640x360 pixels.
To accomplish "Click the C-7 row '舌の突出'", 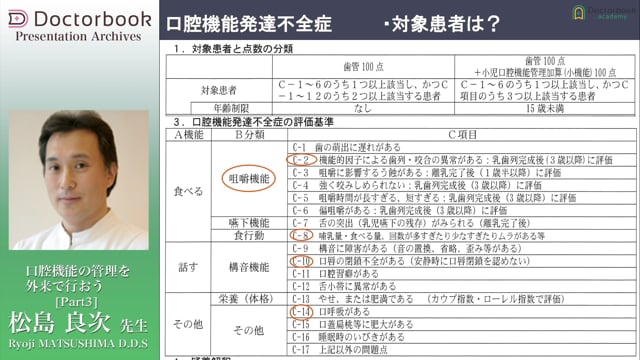I will 462,223.
